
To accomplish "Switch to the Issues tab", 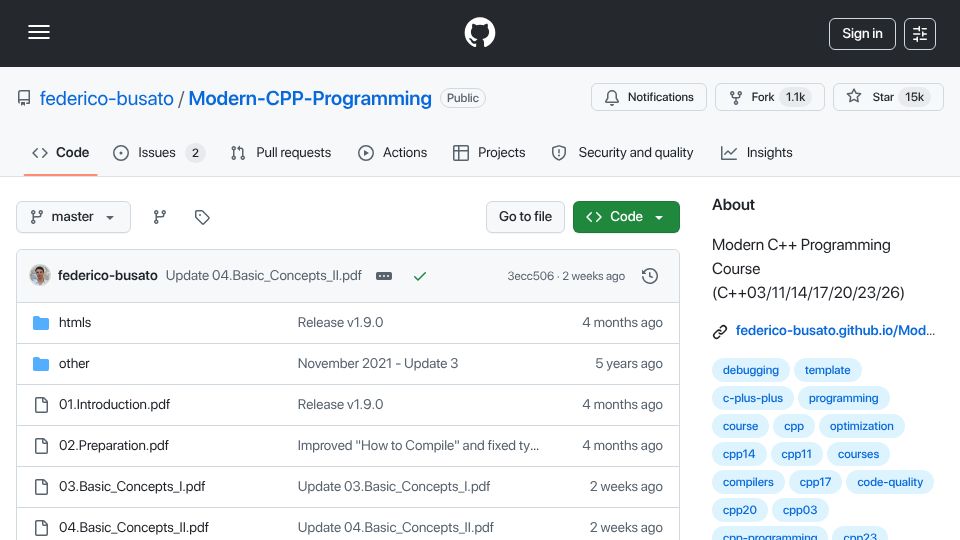I will click(159, 152).
